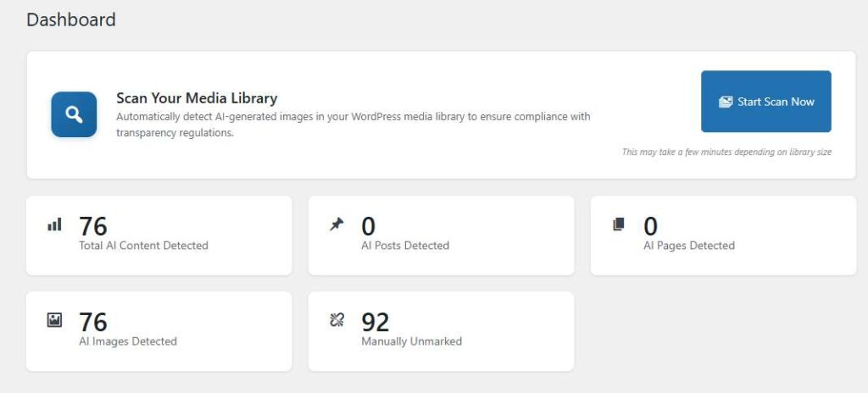Select the Scan Your Media Library heading
Viewport: 868px width, 393px height.
(197, 98)
